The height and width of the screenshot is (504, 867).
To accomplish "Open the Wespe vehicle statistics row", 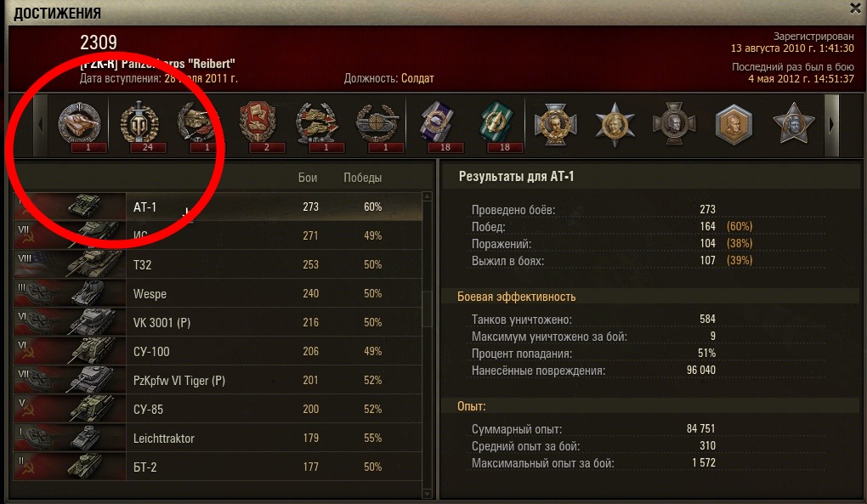I will pyautogui.click(x=218, y=293).
